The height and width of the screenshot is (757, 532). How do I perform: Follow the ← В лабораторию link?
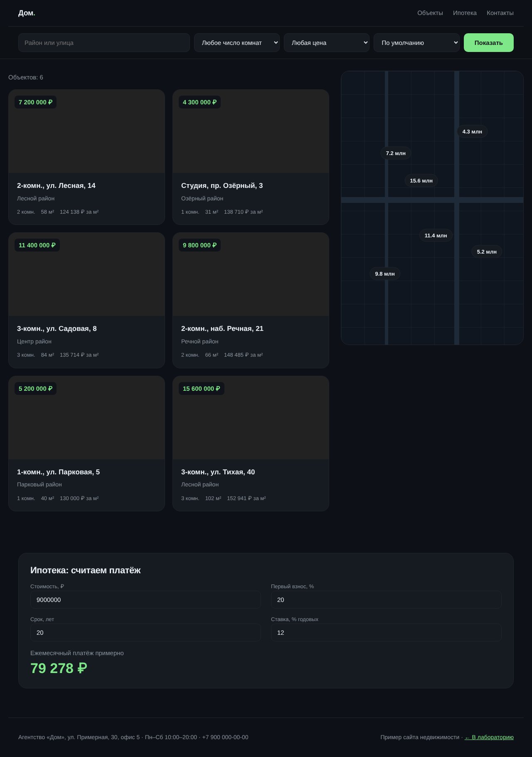pyautogui.click(x=489, y=737)
